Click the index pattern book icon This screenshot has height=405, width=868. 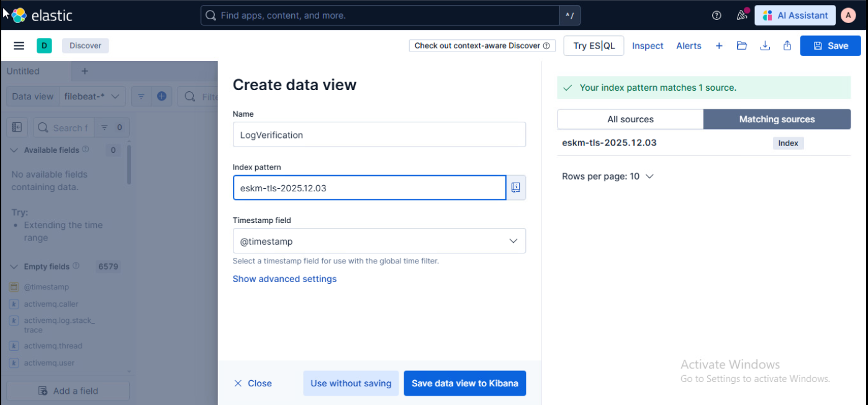point(516,188)
